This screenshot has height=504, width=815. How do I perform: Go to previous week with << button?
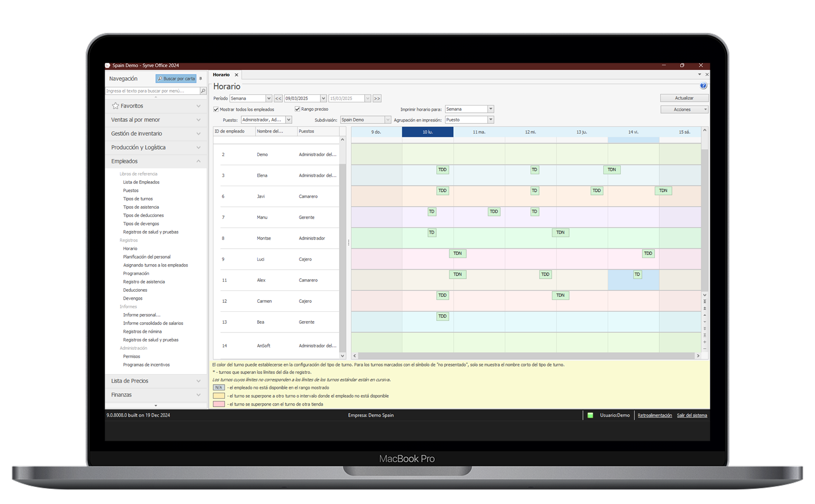[278, 98]
